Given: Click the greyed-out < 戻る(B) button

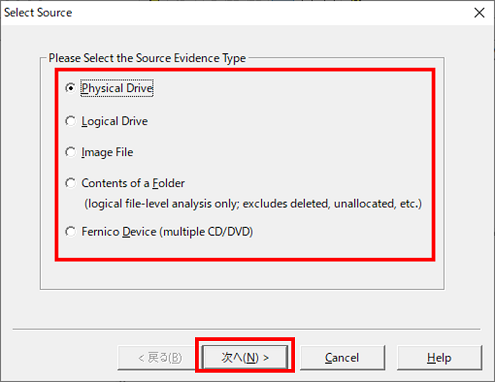Looking at the screenshot, I should tap(160, 358).
